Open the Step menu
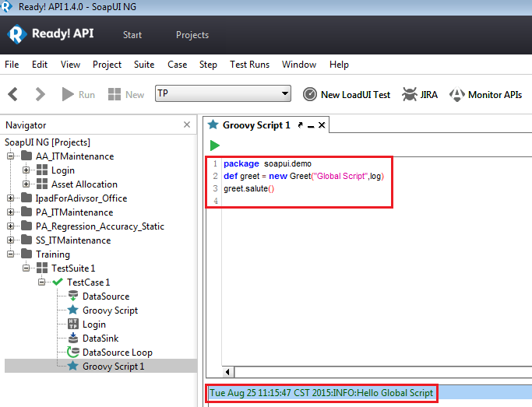This screenshot has height=407, width=532. [x=208, y=65]
